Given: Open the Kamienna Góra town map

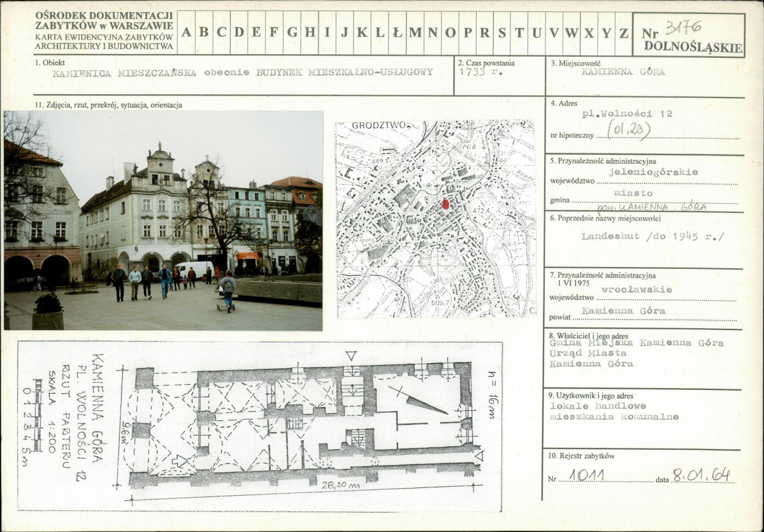Looking at the screenshot, I should click(435, 219).
